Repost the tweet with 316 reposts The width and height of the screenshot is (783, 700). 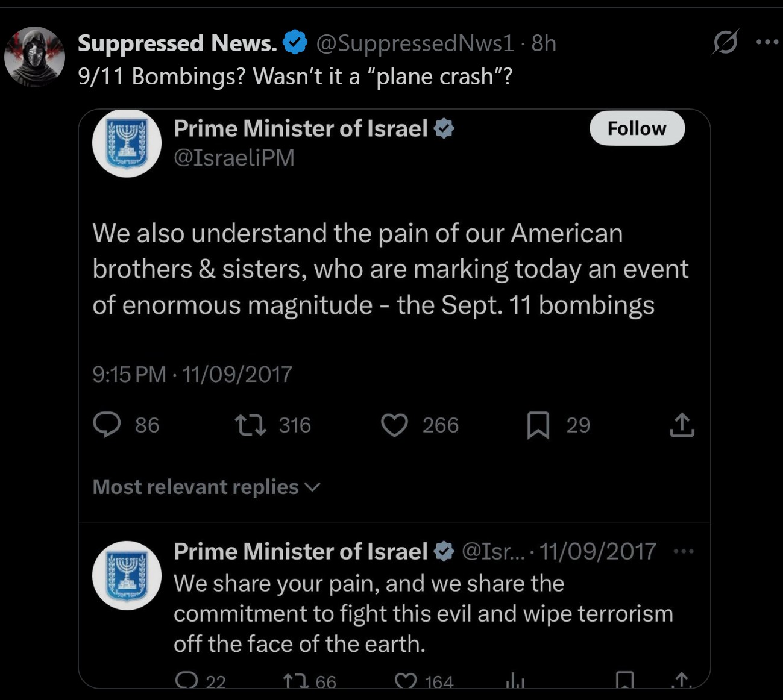251,425
